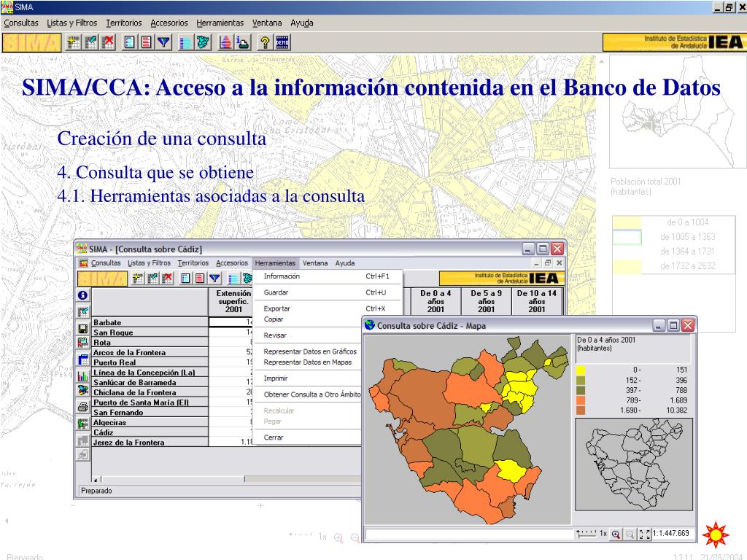This screenshot has height=560, width=747.
Task: Click the yellow question mark help icon
Action: coord(265,42)
